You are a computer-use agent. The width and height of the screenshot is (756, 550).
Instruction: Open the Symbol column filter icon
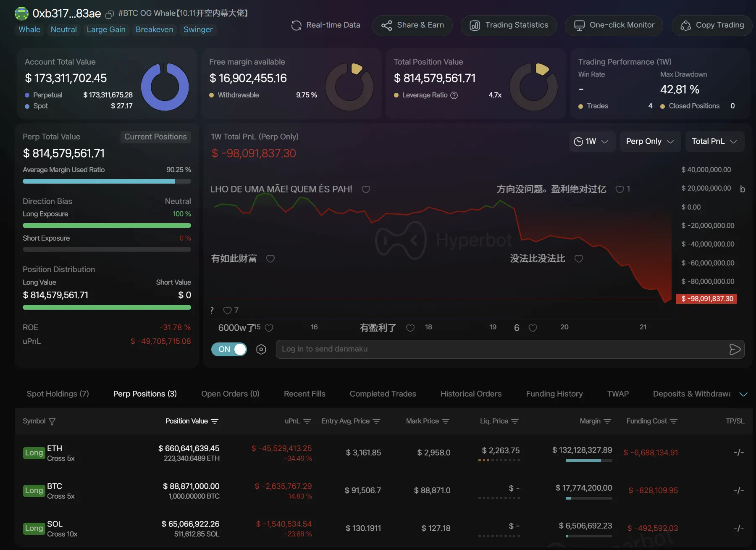52,421
